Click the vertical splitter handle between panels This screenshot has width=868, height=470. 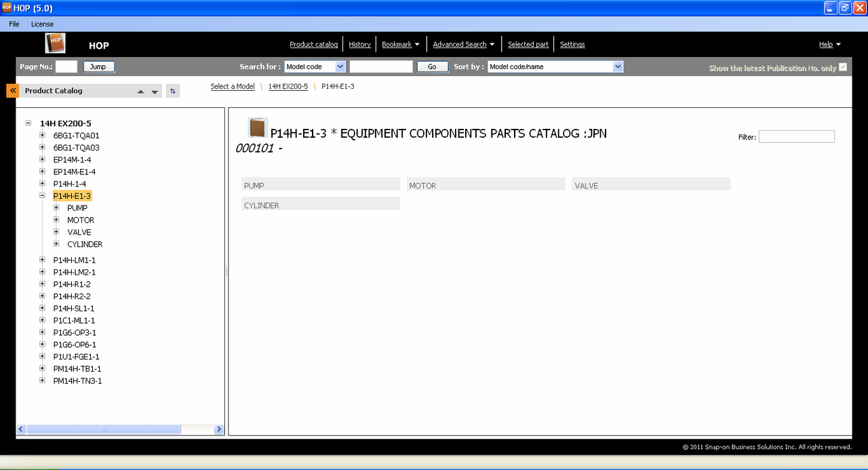226,271
